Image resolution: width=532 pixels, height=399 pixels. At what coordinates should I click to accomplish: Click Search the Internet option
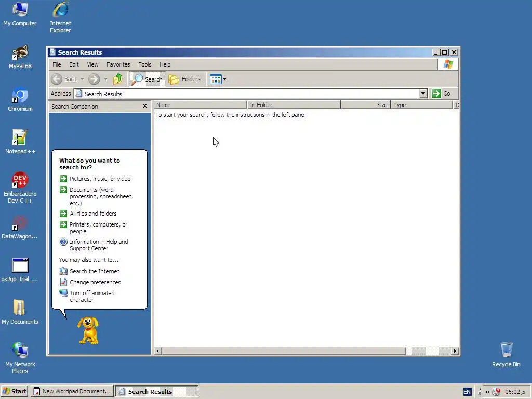click(x=89, y=271)
